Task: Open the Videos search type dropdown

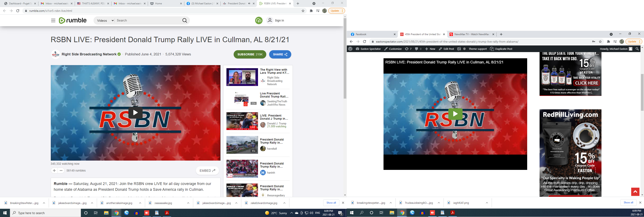Action: (x=104, y=20)
